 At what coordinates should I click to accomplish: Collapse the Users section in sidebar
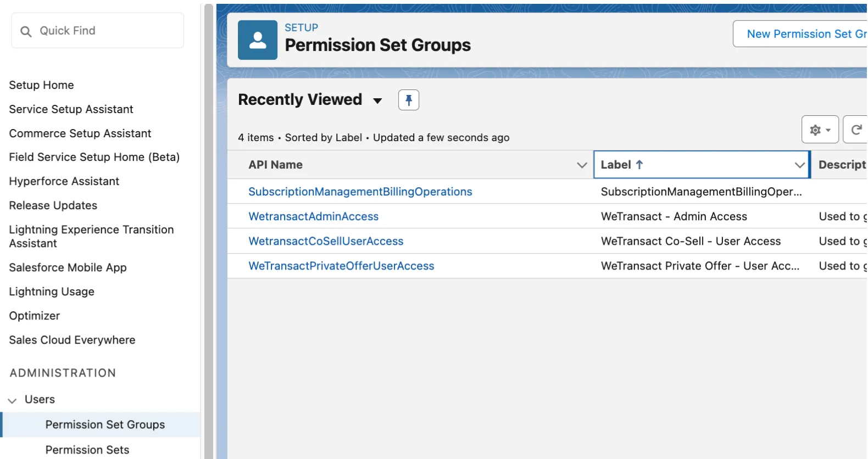12,400
